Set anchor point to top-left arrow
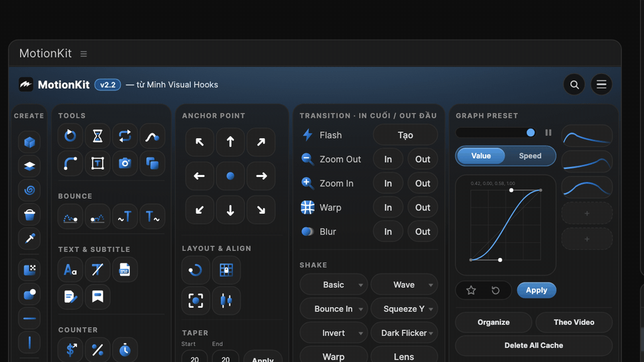This screenshot has width=644, height=362. tap(200, 142)
